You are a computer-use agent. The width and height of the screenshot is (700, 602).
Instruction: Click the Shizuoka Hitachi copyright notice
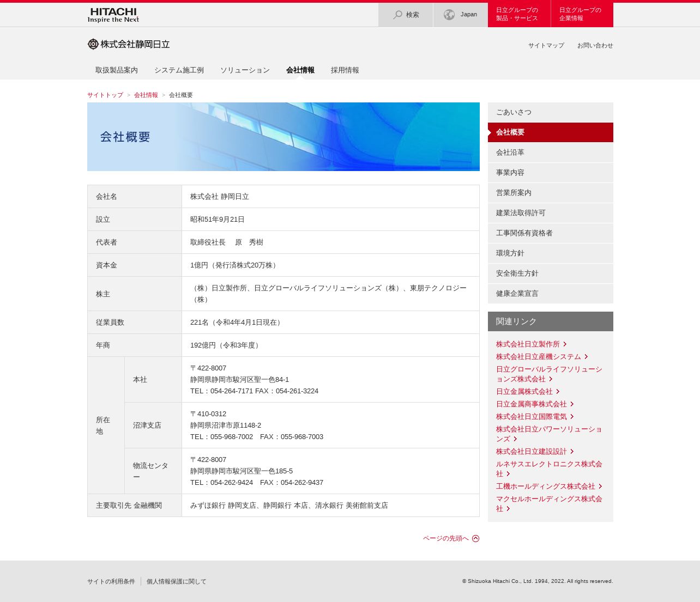click(538, 581)
